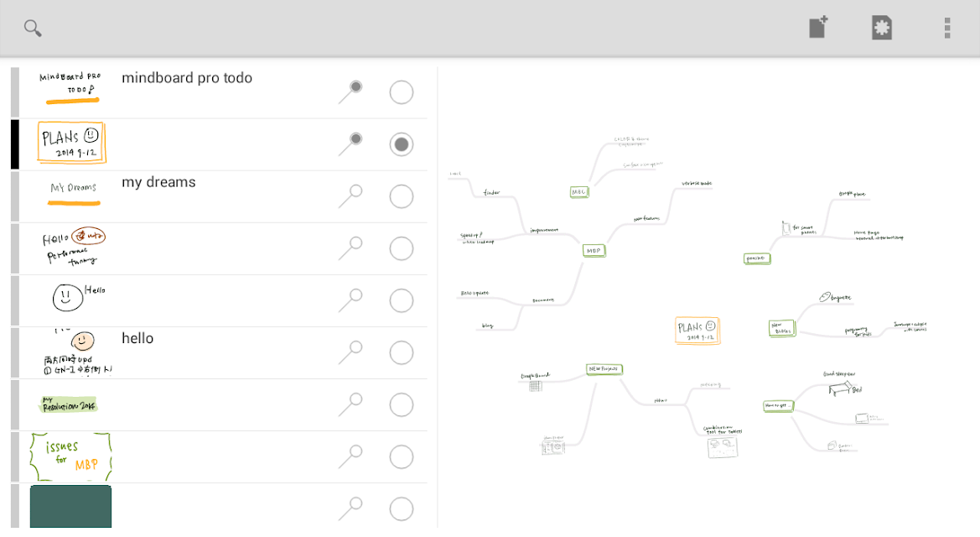Screen dimensions: 980x537
Task: Pin the hello map
Action: (x=350, y=352)
